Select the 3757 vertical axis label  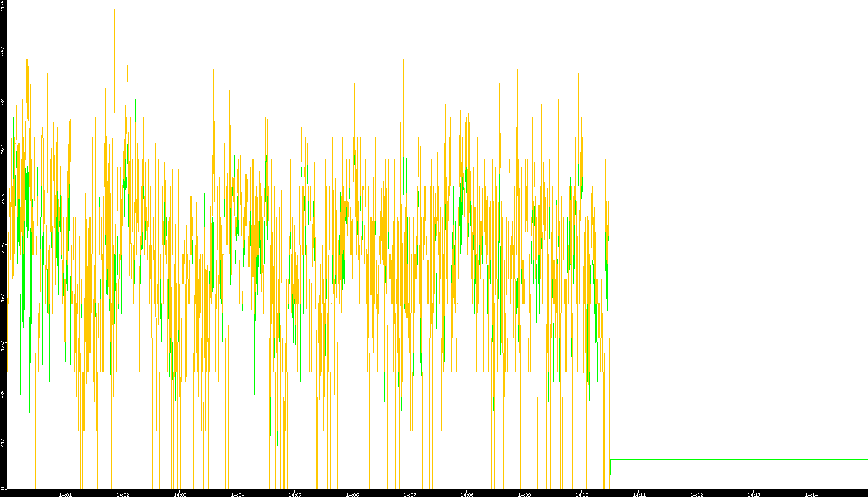tap(3, 52)
